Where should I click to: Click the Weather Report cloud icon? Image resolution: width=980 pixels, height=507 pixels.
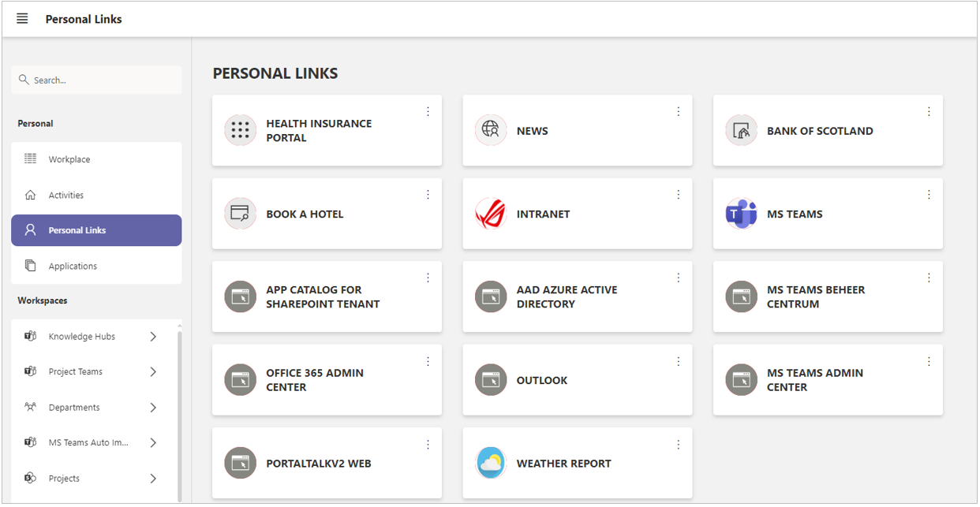coord(491,463)
